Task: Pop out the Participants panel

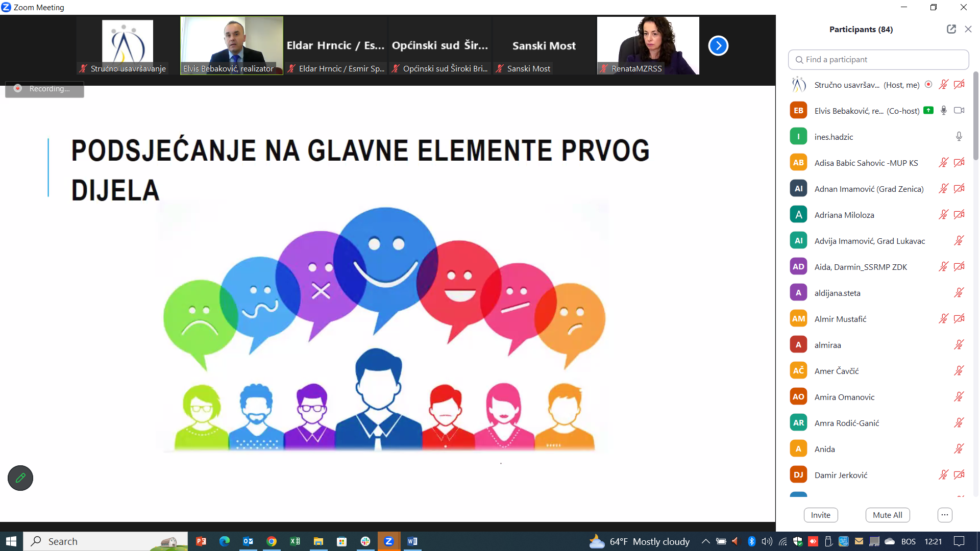Action: point(951,29)
